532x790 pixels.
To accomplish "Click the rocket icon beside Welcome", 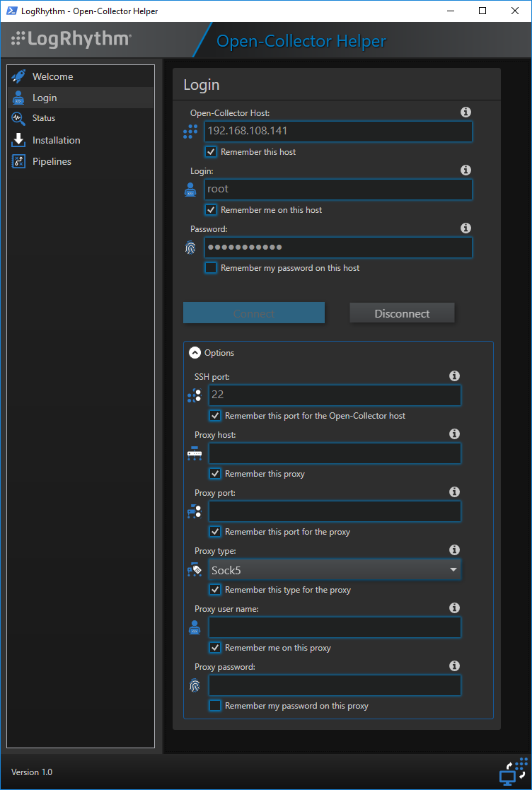I will (18, 76).
